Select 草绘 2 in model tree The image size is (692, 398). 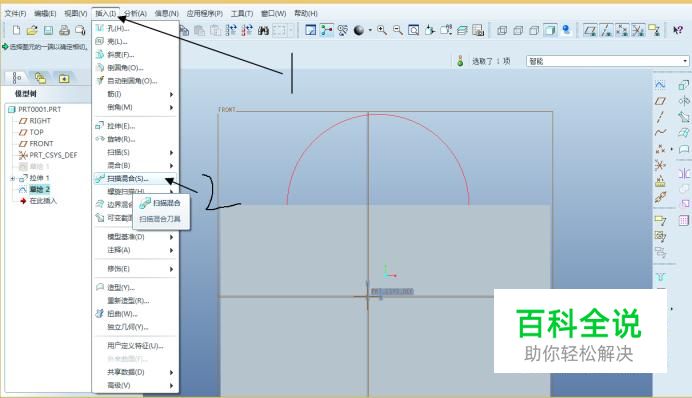[x=40, y=189]
